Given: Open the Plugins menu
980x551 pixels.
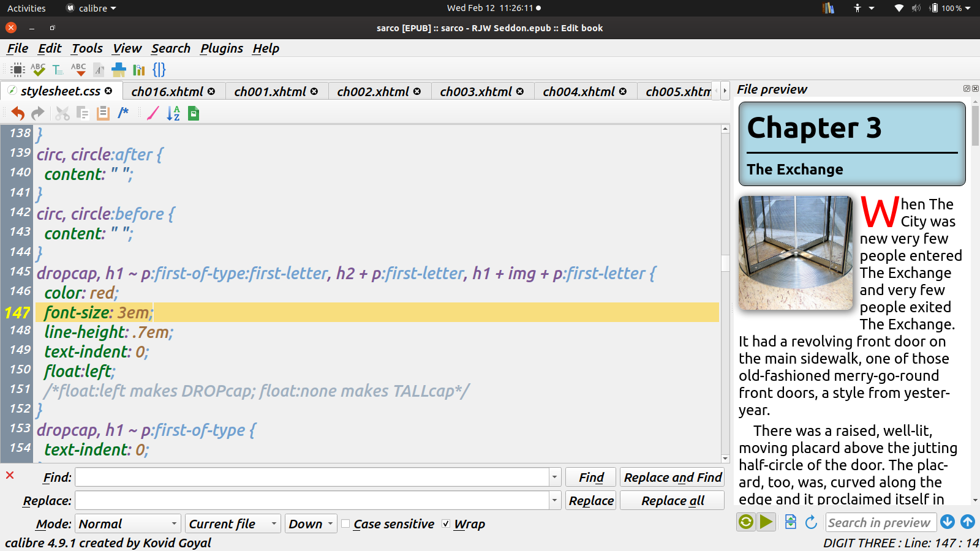Looking at the screenshot, I should [221, 48].
